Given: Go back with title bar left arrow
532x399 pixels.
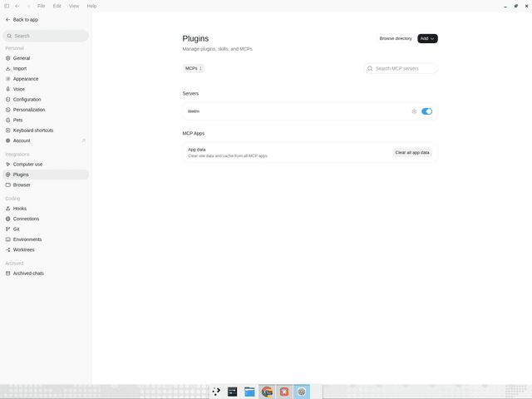Looking at the screenshot, I should coord(17,6).
